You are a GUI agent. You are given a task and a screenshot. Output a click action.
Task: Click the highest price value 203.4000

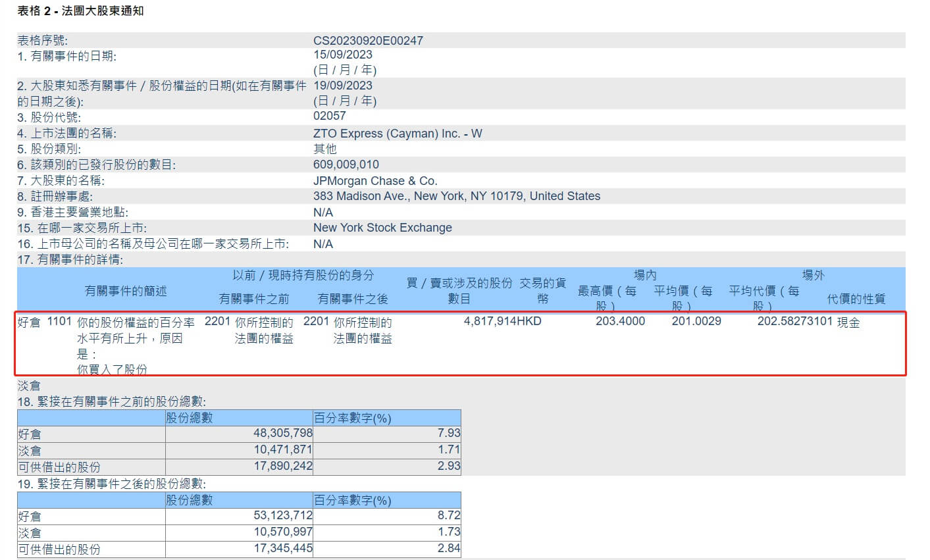tap(620, 322)
